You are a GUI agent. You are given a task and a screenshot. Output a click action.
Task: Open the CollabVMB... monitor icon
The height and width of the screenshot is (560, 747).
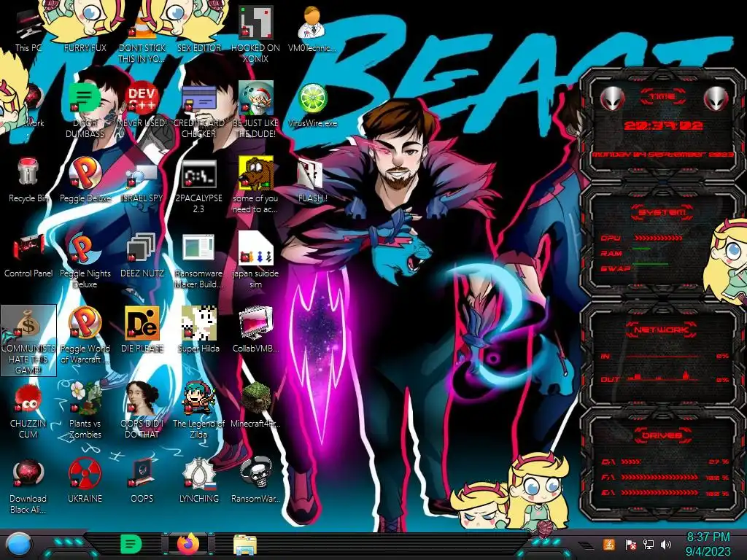pyautogui.click(x=255, y=330)
